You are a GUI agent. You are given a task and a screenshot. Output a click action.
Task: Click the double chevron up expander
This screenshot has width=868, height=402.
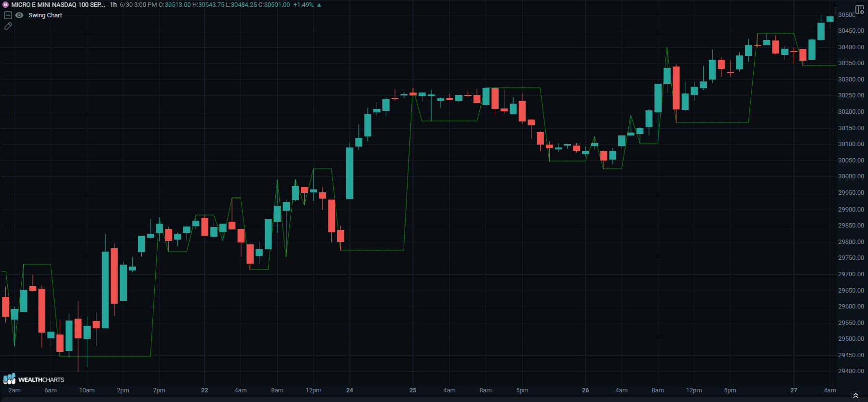coord(855,396)
